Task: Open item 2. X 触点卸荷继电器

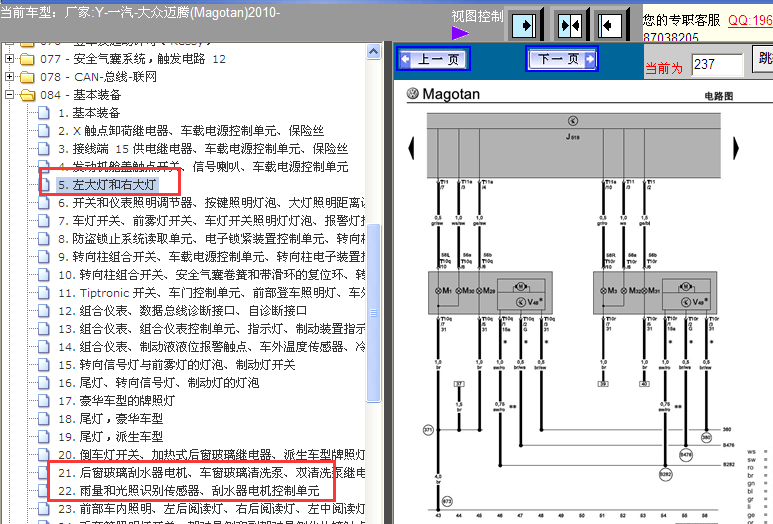Action: coord(191,131)
